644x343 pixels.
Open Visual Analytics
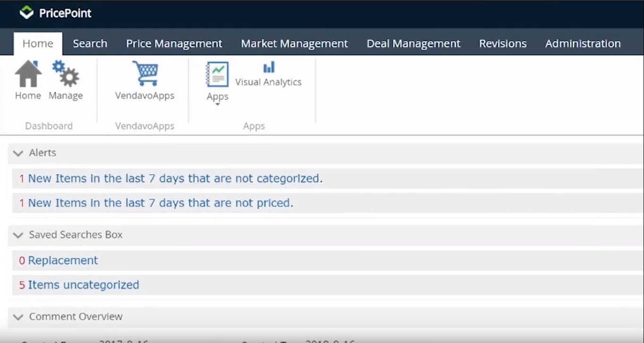pyautogui.click(x=268, y=74)
